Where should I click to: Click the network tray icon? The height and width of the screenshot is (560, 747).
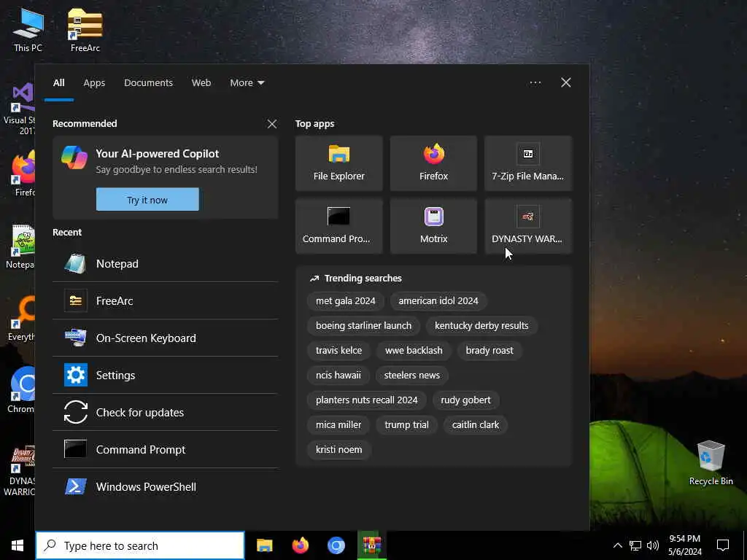635,545
